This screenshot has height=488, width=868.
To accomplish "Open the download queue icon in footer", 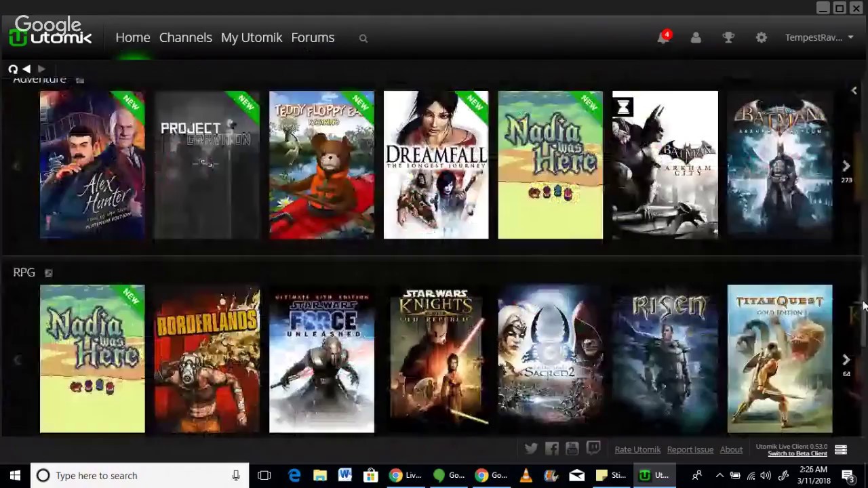I will (x=841, y=450).
